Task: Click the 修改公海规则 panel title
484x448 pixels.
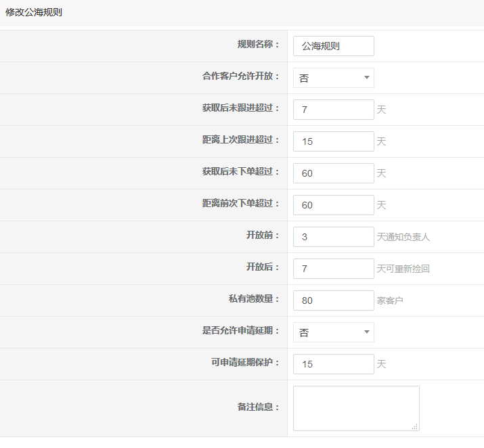Action: (34, 12)
